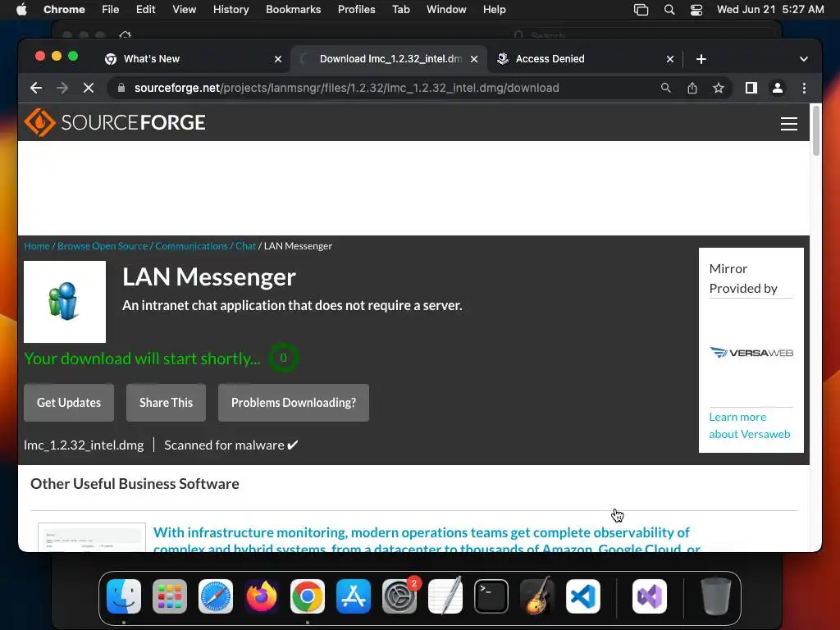Stop loading the page
This screenshot has height=630, width=840.
(x=89, y=88)
